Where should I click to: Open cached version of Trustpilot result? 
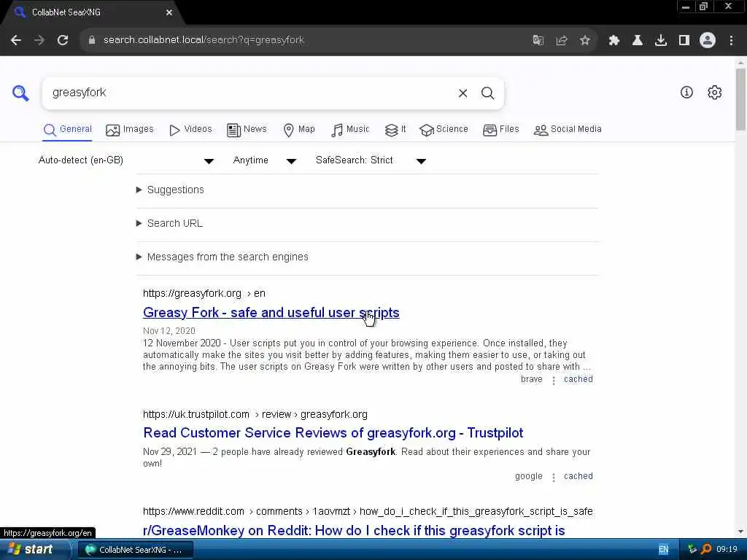[578, 476]
